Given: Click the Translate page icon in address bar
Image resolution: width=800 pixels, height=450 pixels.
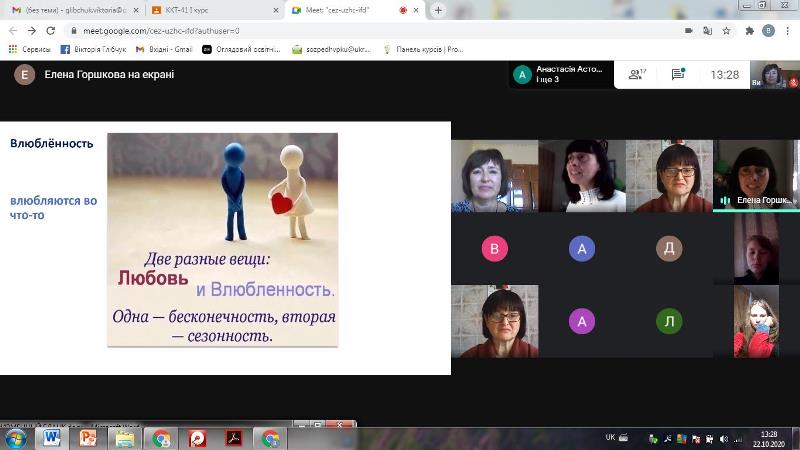Looking at the screenshot, I should (x=707, y=31).
